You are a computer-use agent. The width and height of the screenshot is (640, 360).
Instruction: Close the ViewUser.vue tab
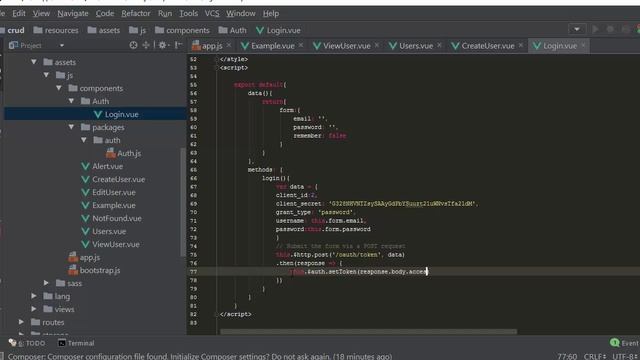coord(377,45)
